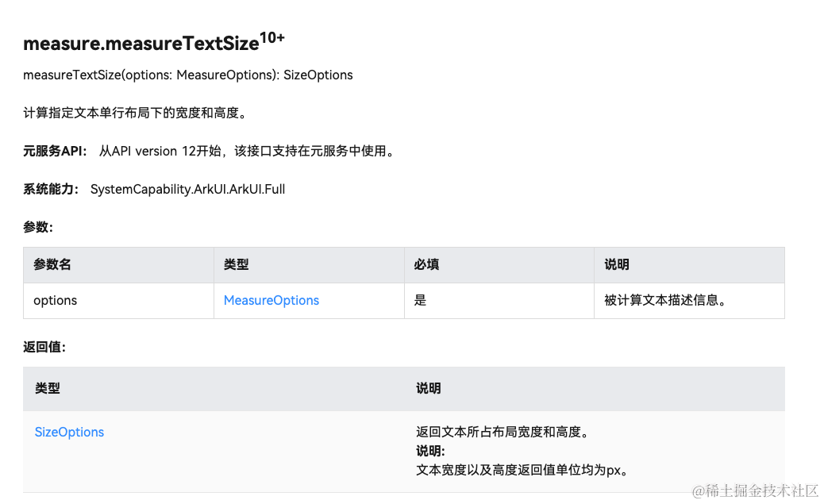The height and width of the screenshot is (504, 824).
Task: Click the options parameter name cell
Action: pyautogui.click(x=55, y=300)
